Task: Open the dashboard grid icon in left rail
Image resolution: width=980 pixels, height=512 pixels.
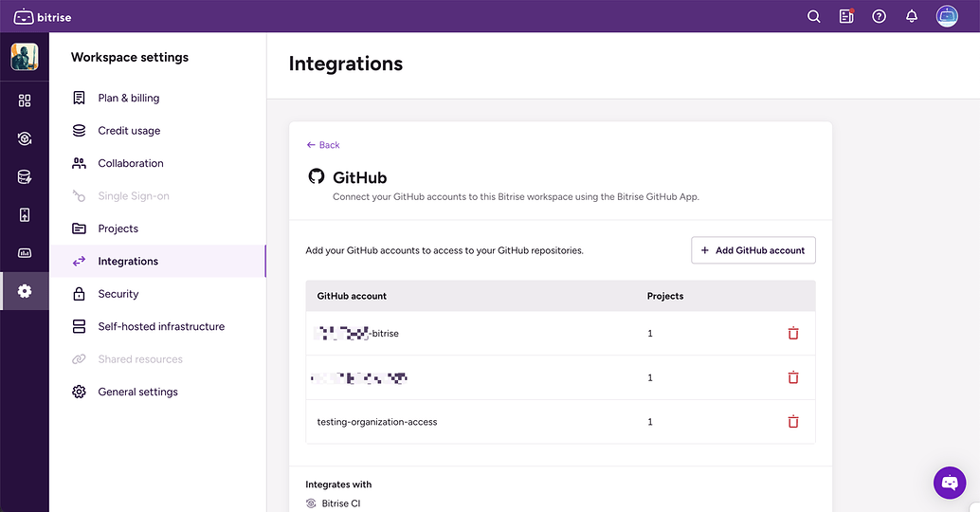Action: [25, 101]
